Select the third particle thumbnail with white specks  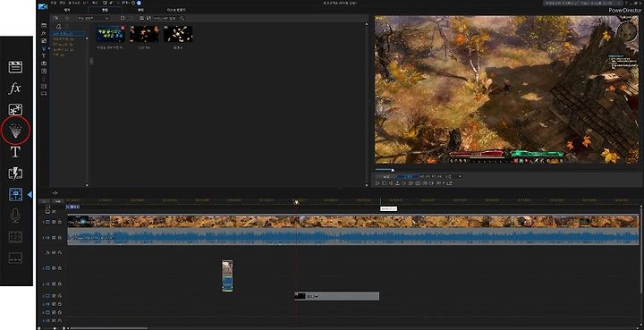pos(178,34)
